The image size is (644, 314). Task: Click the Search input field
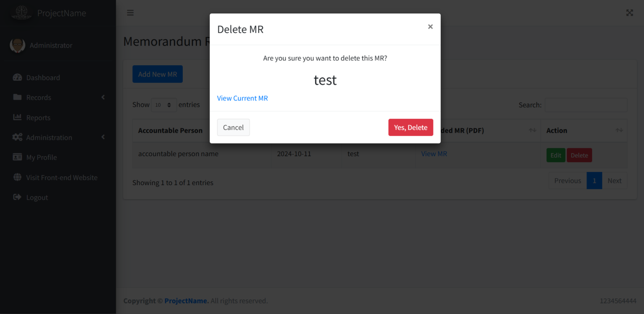pyautogui.click(x=586, y=105)
